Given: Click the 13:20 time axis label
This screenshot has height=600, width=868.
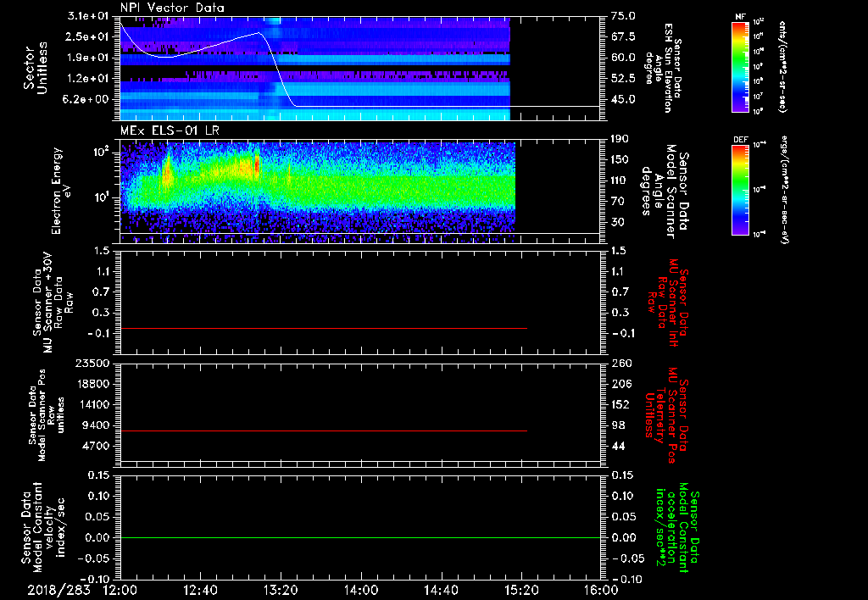Looking at the screenshot, I should tap(281, 590).
